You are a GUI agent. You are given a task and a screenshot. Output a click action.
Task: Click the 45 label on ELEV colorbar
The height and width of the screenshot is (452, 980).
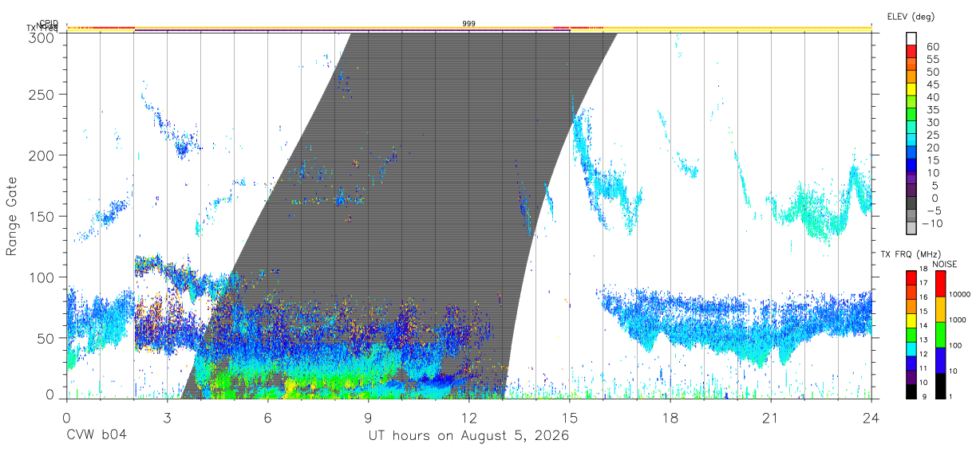(x=931, y=85)
